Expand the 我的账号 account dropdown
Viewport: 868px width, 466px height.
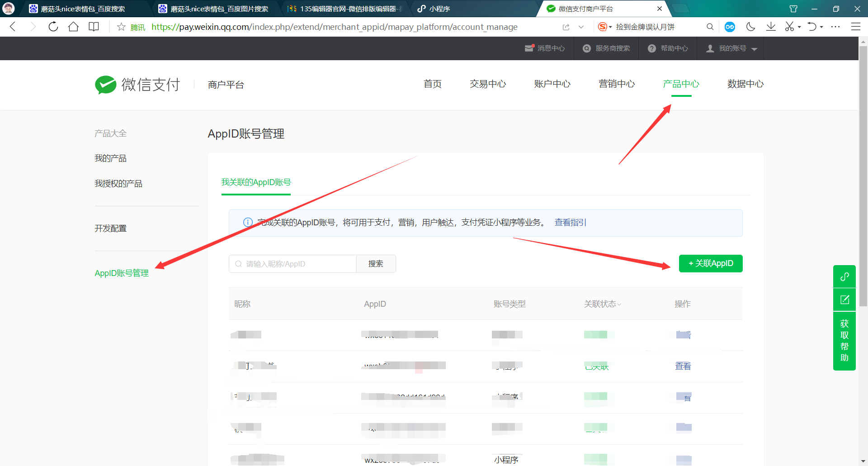[730, 48]
